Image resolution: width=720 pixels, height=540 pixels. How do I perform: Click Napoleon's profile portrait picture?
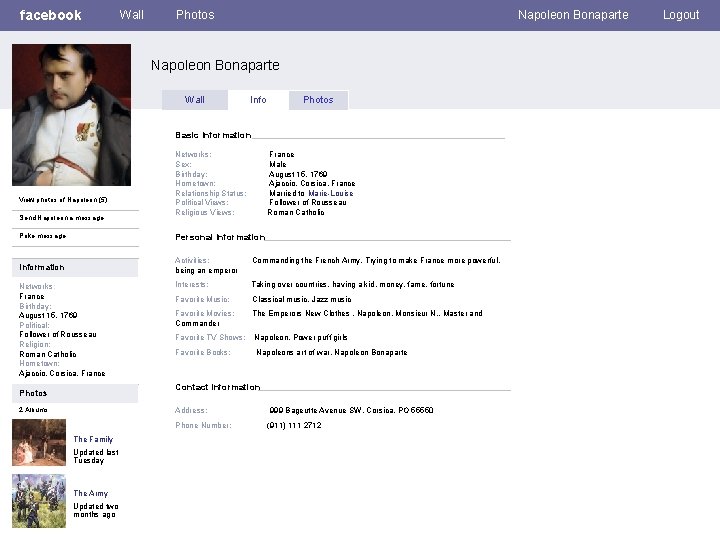click(x=71, y=115)
